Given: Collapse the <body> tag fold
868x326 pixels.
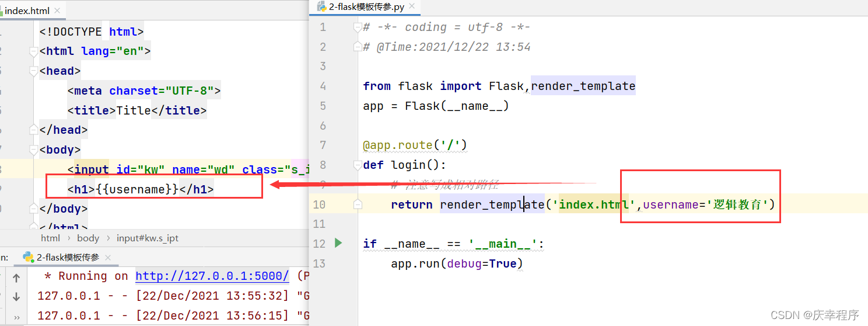Looking at the screenshot, I should (x=34, y=150).
